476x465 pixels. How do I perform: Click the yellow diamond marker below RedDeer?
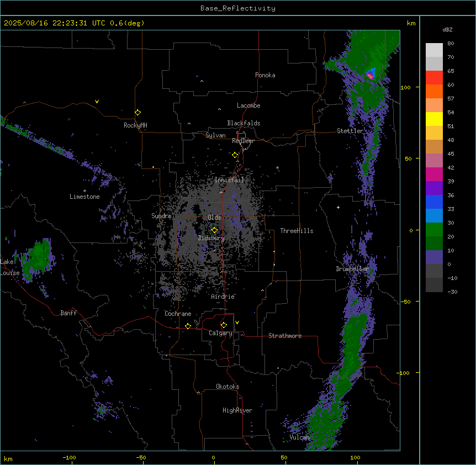point(235,155)
